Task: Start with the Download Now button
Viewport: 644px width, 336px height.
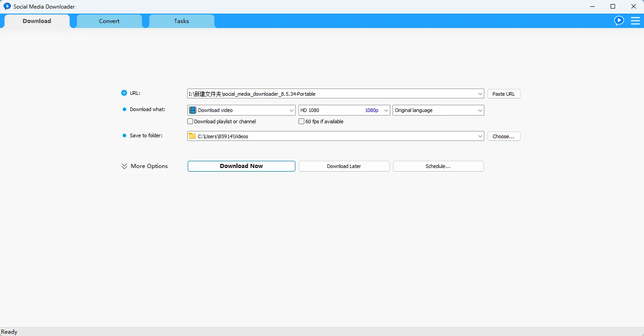Action: (x=241, y=166)
